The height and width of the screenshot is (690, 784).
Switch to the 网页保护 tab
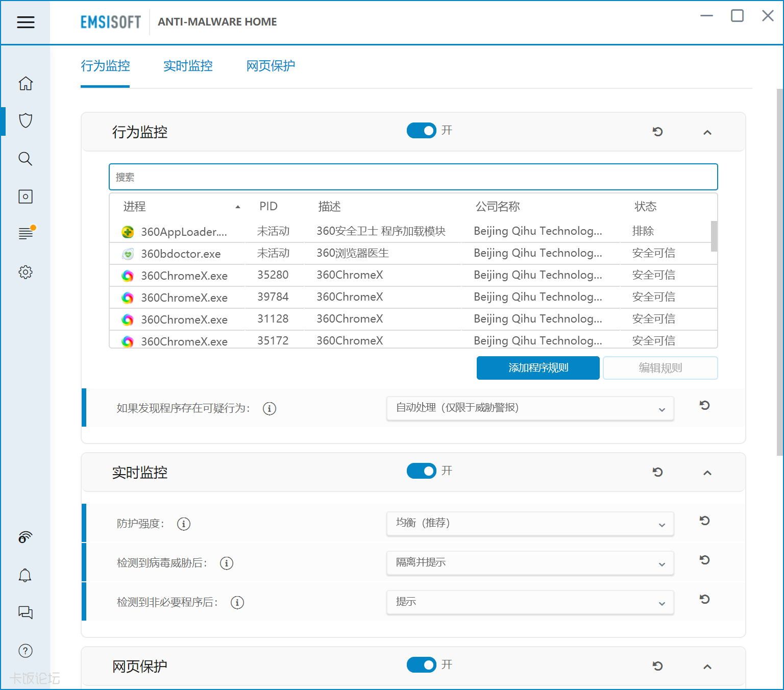tap(271, 66)
